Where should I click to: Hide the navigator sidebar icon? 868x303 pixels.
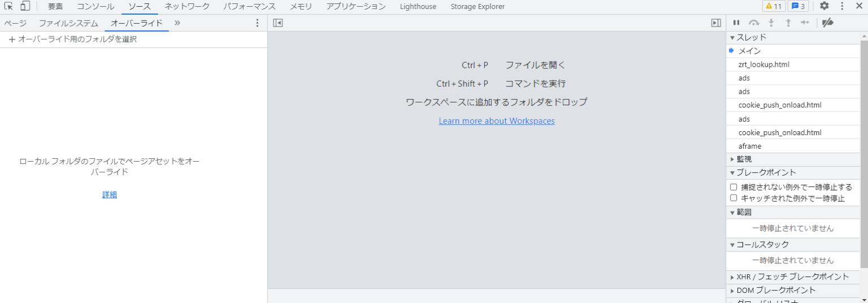[x=277, y=23]
